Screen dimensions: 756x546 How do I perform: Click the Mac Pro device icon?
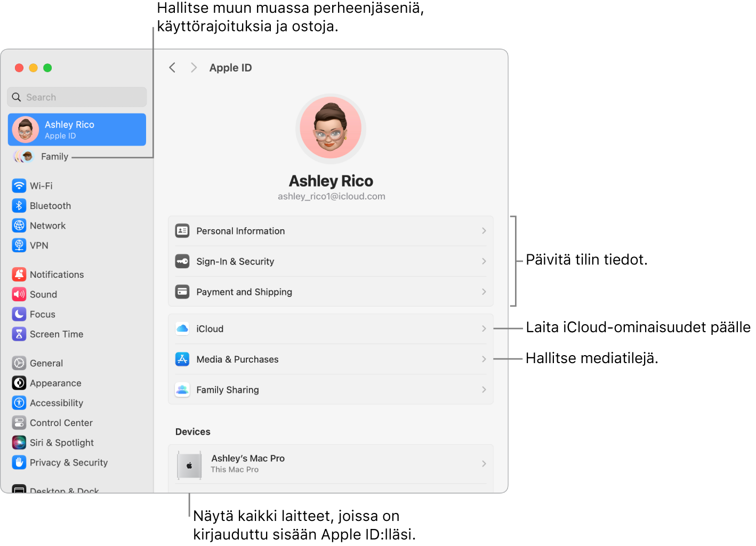189,465
